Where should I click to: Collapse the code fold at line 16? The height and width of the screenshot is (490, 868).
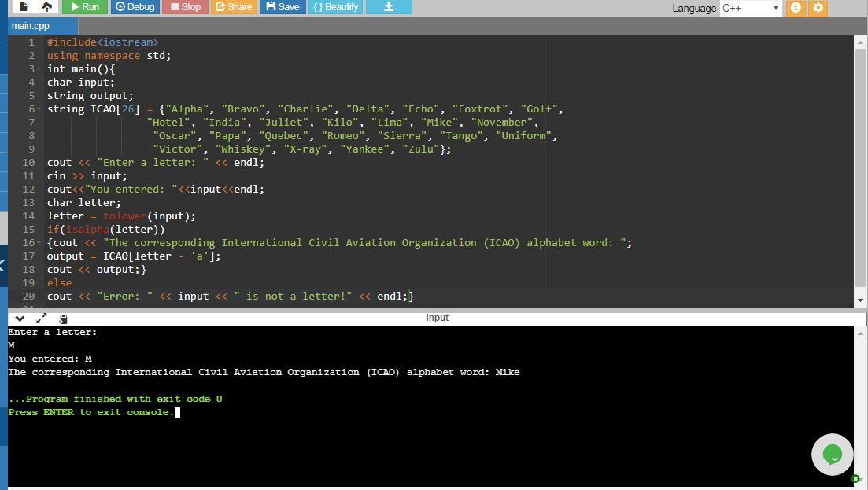[x=39, y=243]
